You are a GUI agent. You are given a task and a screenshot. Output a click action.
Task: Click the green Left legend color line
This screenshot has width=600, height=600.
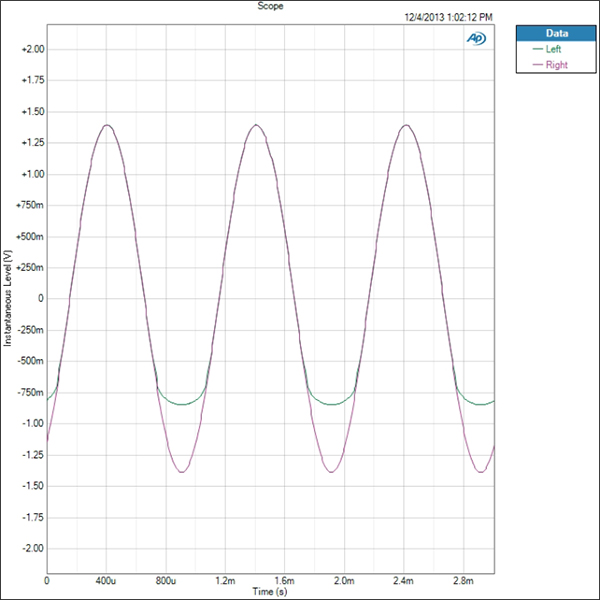click(x=538, y=49)
